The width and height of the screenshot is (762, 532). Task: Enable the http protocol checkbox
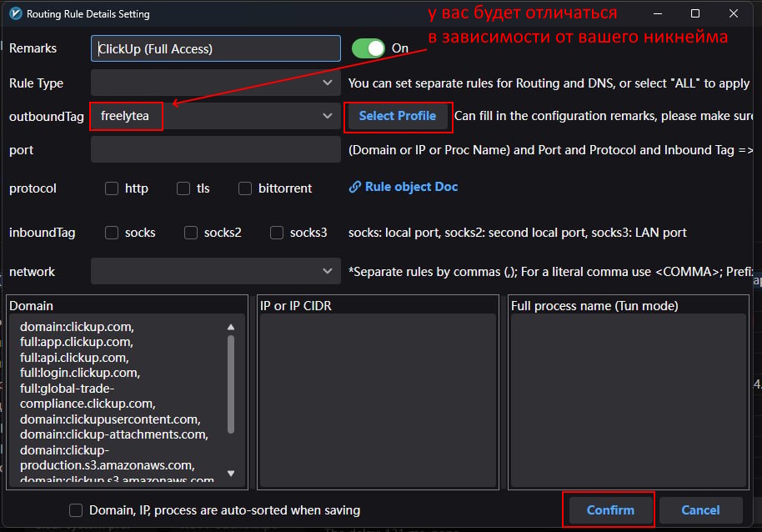click(x=112, y=188)
